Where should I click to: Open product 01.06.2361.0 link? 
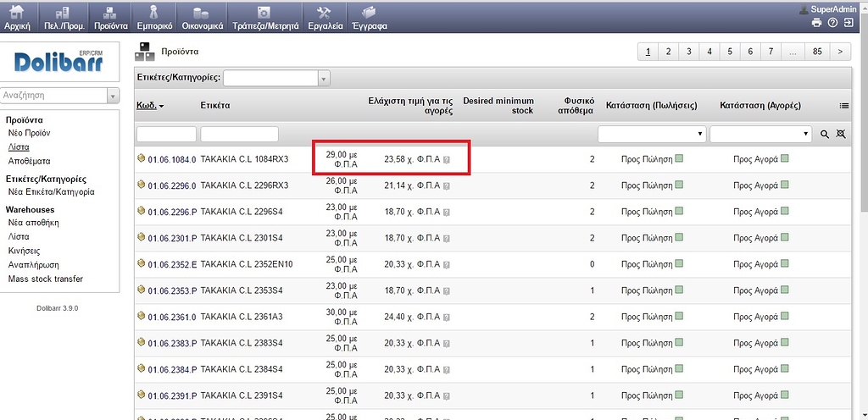point(171,317)
